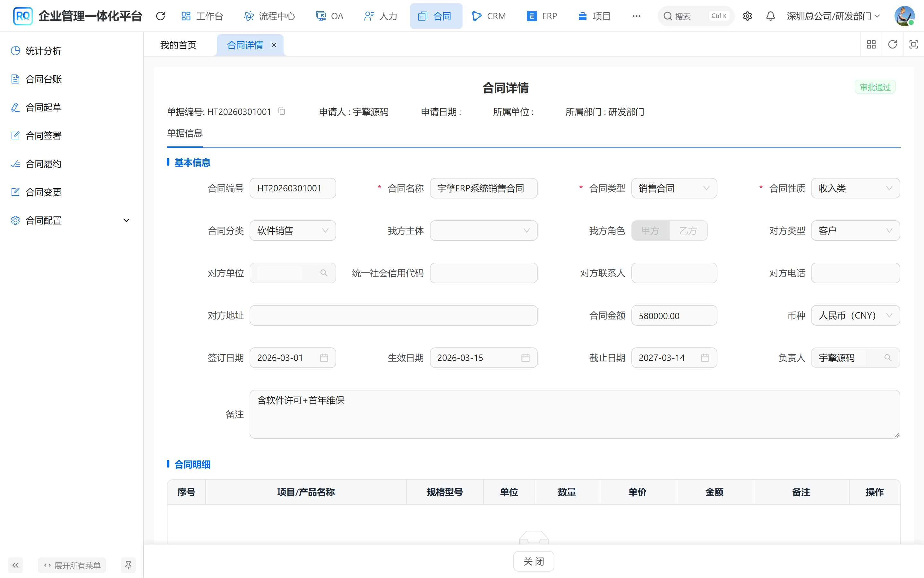Open 合同履约 in the sidebar

[x=43, y=164]
